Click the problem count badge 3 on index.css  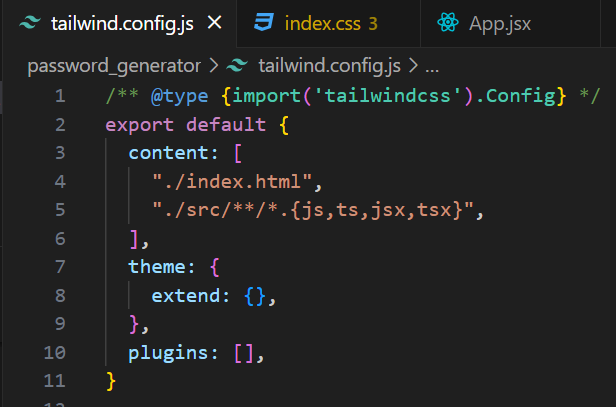click(x=373, y=23)
